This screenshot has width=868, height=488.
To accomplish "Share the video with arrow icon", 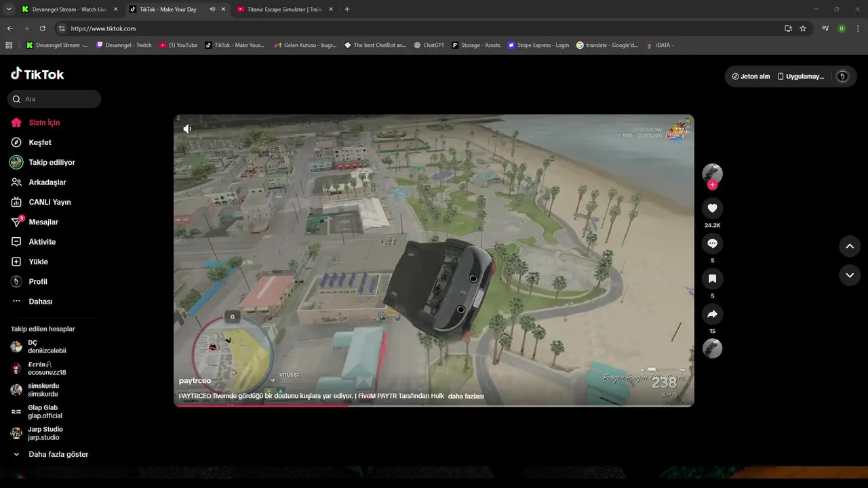I will 712,314.
